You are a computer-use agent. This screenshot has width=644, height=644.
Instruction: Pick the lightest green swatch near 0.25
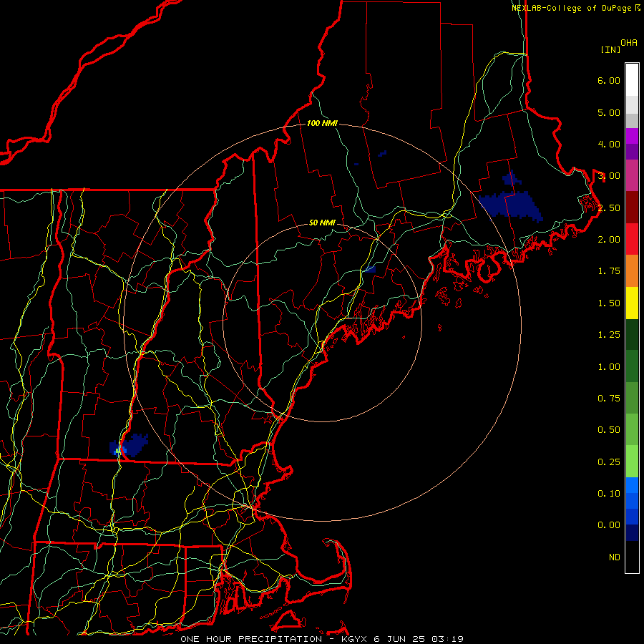pos(632,462)
